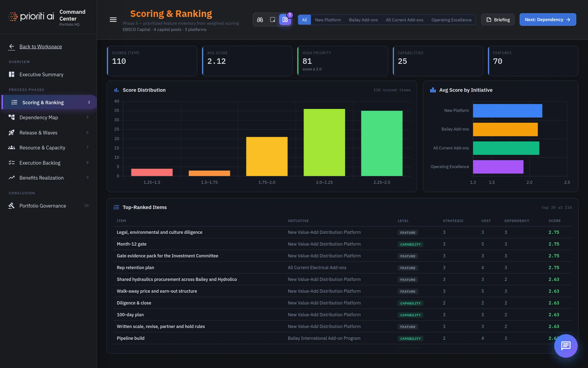The height and width of the screenshot is (368, 588).
Task: Click the Scoring & Ranking list icon in sidebar
Action: coord(14,102)
